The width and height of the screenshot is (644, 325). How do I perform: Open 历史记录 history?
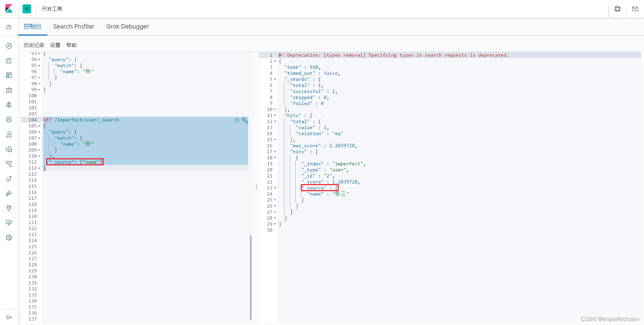point(34,45)
